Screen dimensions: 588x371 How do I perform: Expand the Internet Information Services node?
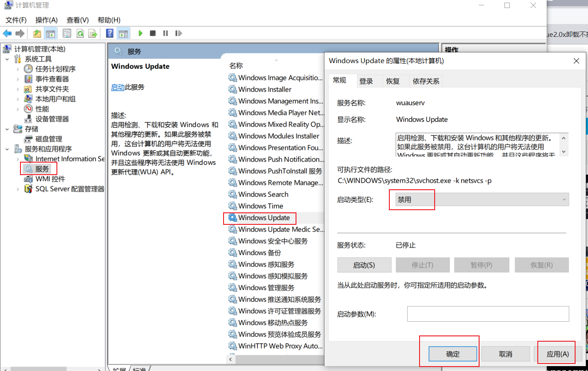[18, 159]
